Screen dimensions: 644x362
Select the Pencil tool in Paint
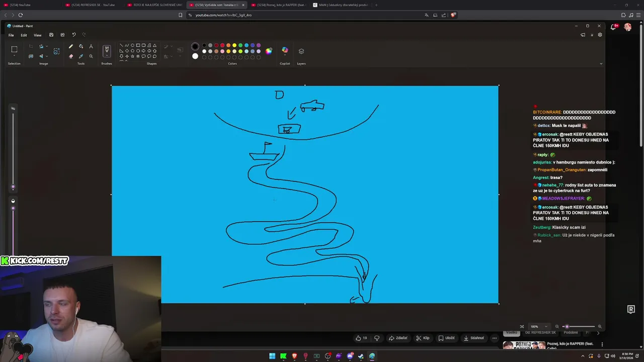click(71, 46)
